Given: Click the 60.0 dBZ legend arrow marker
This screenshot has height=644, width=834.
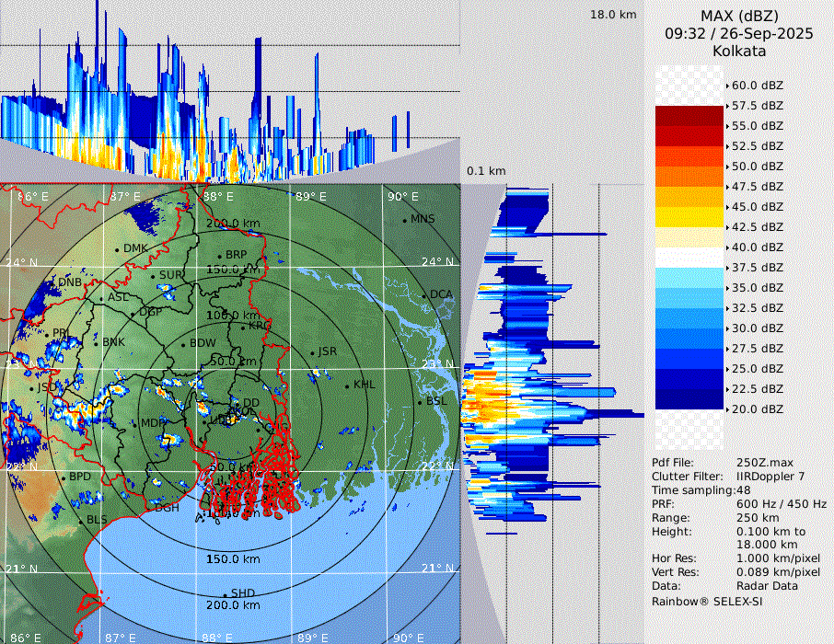Looking at the screenshot, I should click(x=727, y=86).
